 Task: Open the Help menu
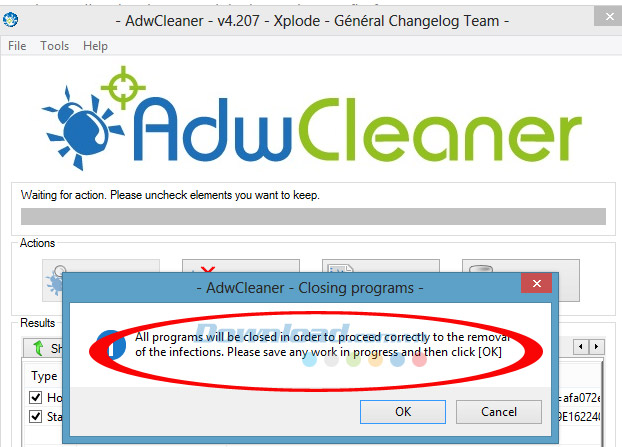[95, 46]
